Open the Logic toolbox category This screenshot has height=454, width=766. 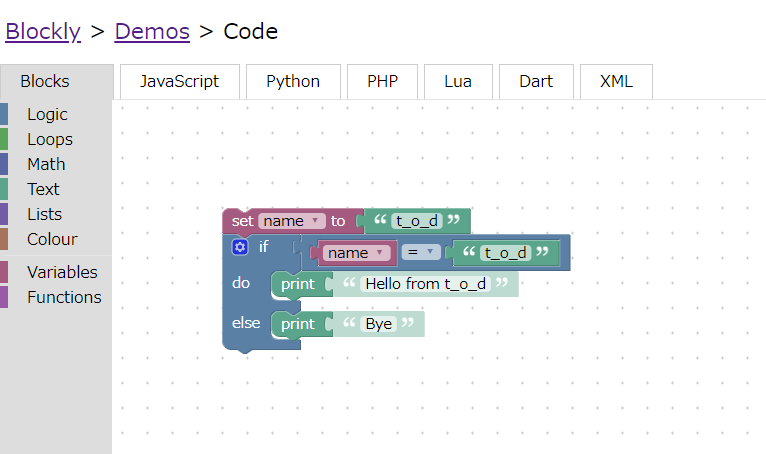47,115
